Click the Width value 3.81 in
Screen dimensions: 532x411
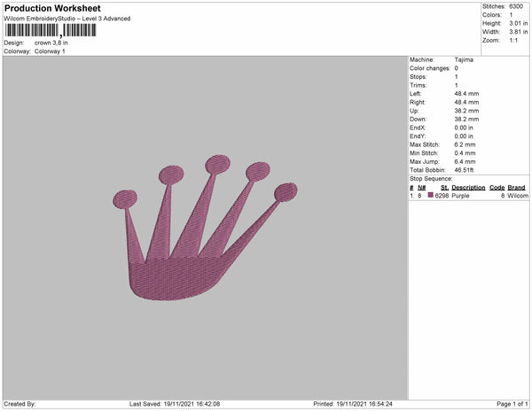pyautogui.click(x=518, y=32)
